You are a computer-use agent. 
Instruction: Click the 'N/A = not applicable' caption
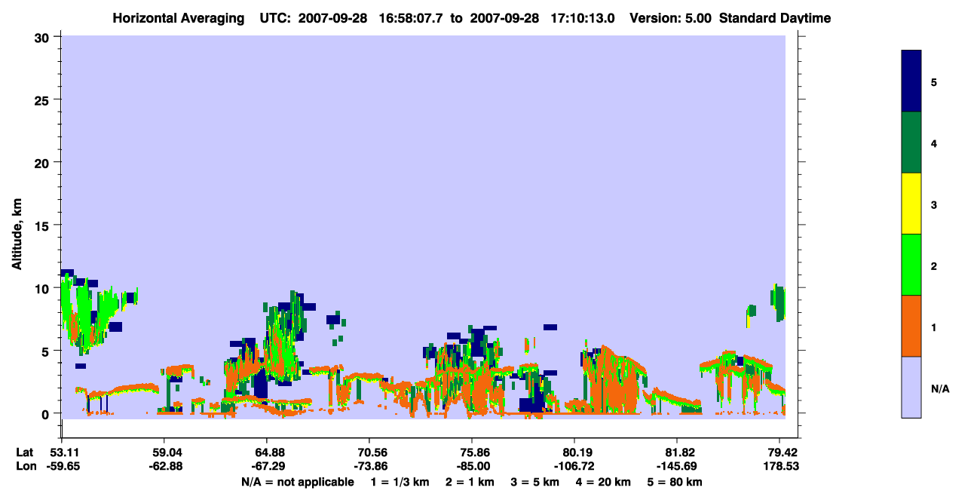click(x=297, y=482)
